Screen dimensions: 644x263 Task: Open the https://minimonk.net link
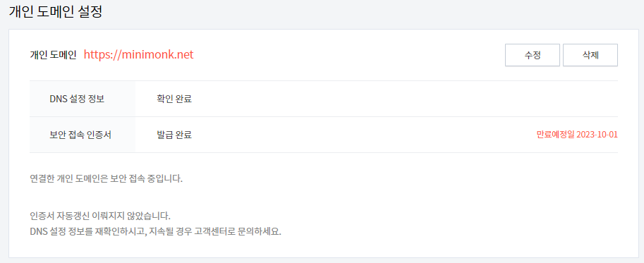click(x=138, y=55)
